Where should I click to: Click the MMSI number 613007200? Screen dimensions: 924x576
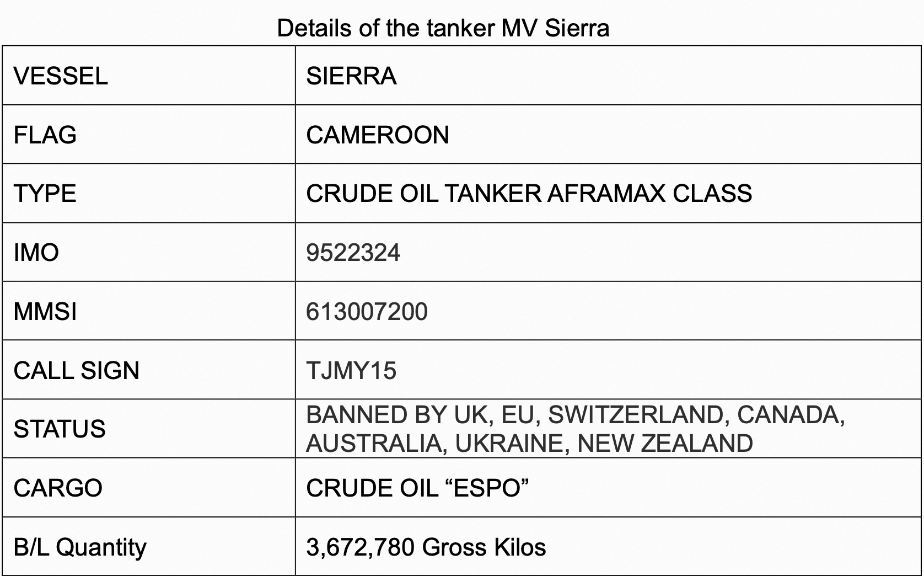[367, 312]
